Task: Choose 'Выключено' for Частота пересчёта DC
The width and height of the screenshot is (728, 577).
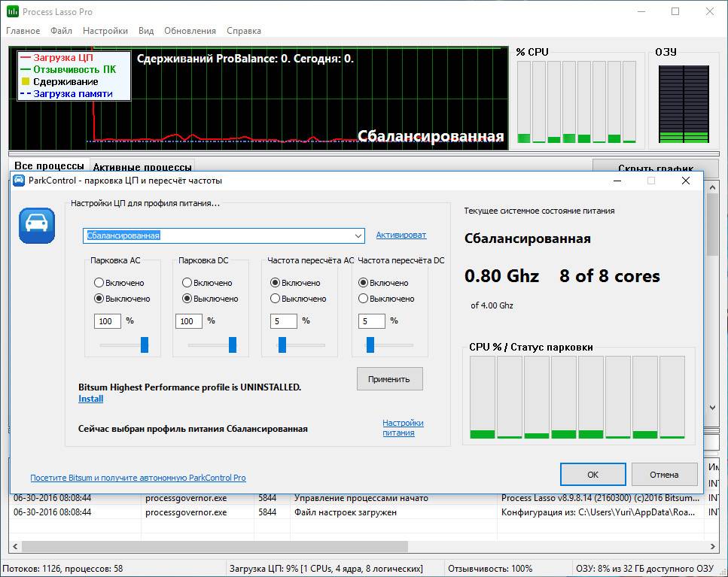Action: [x=364, y=299]
